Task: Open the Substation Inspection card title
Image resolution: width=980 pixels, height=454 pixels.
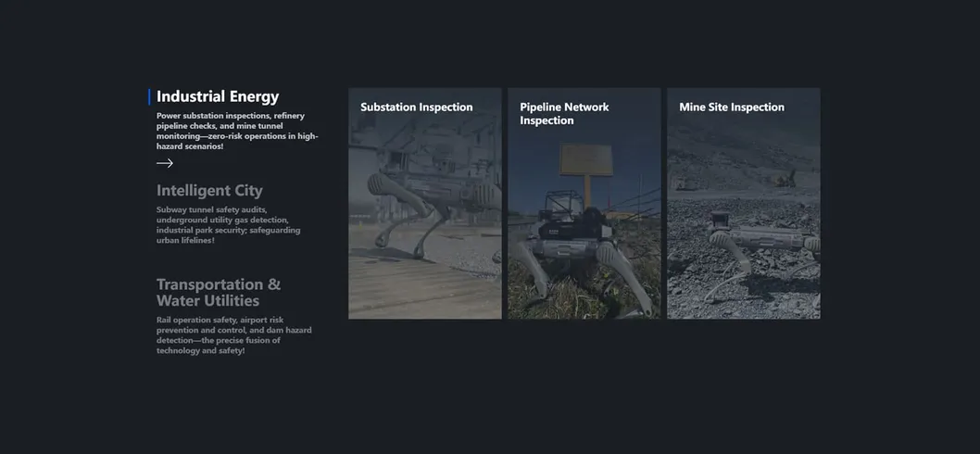Action: [416, 107]
